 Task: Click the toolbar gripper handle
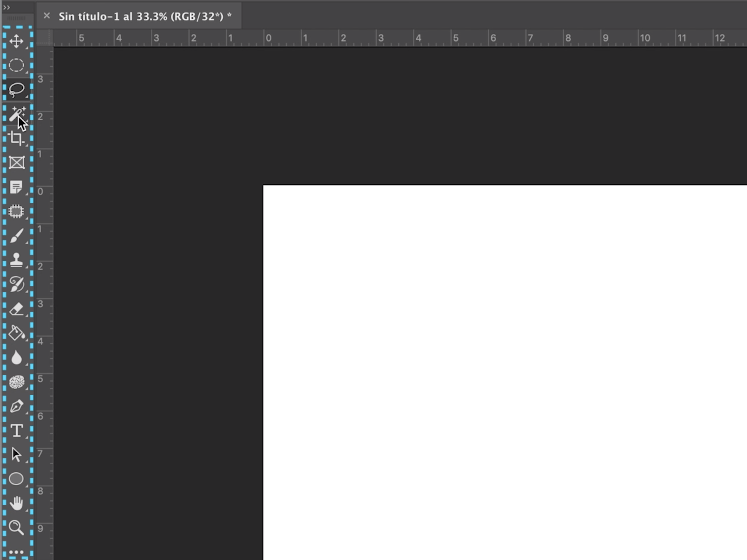pyautogui.click(x=16, y=18)
